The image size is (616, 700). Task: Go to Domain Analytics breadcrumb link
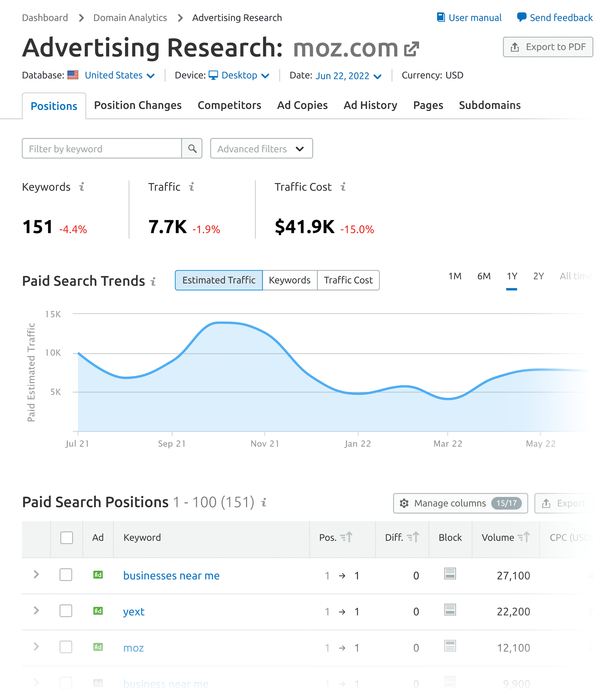[x=130, y=18]
